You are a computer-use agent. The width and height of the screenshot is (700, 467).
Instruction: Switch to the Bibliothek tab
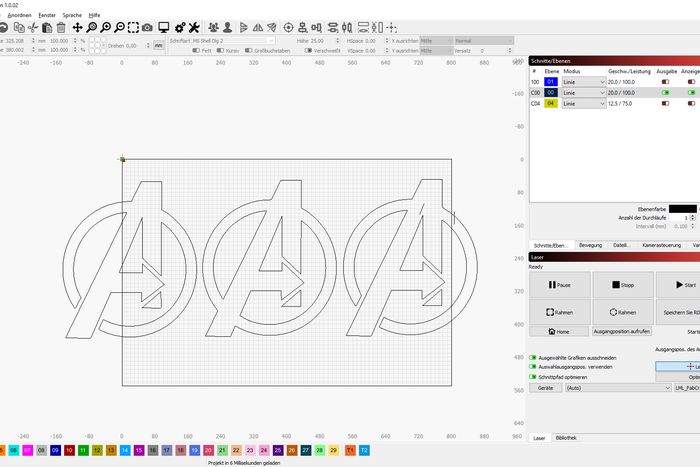pyautogui.click(x=566, y=438)
